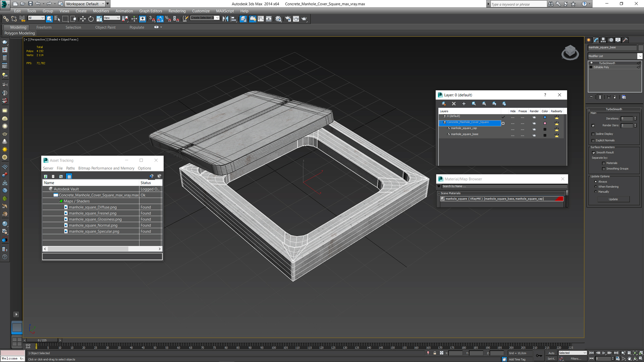Open the Rendering menu
Viewport: 644px width, 362px height.
coord(177,11)
